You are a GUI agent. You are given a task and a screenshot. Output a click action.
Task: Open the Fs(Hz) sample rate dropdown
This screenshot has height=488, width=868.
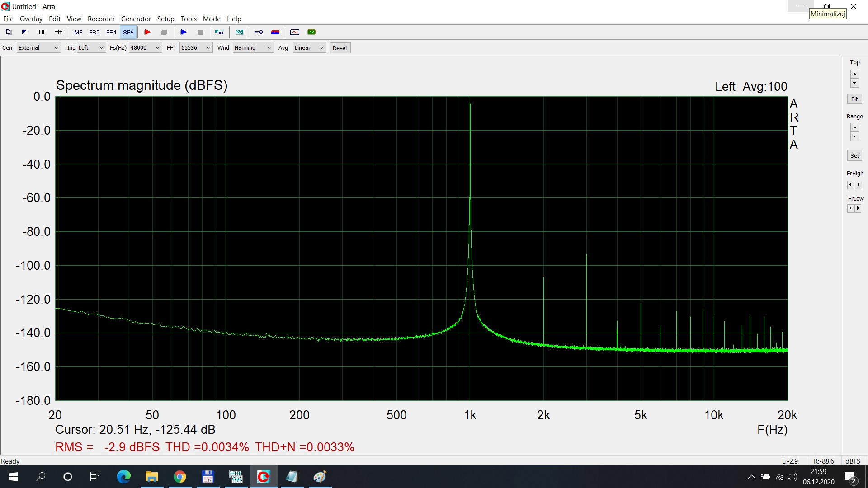pos(145,48)
